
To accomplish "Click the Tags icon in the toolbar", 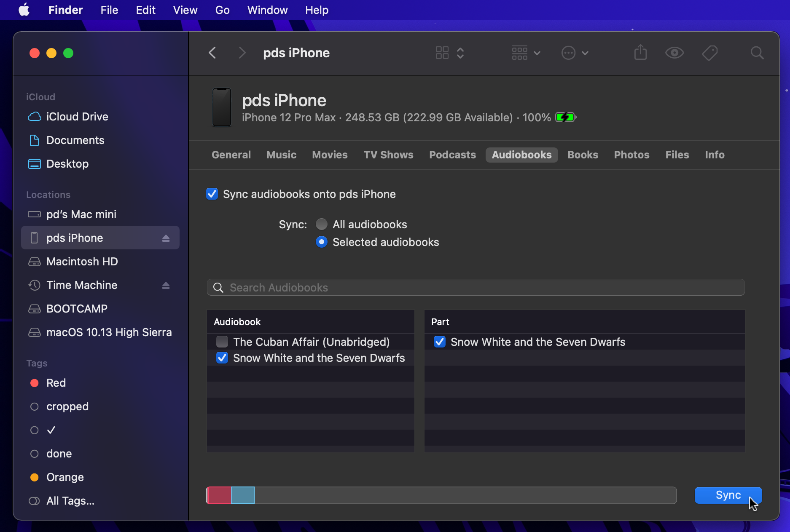I will [x=710, y=53].
